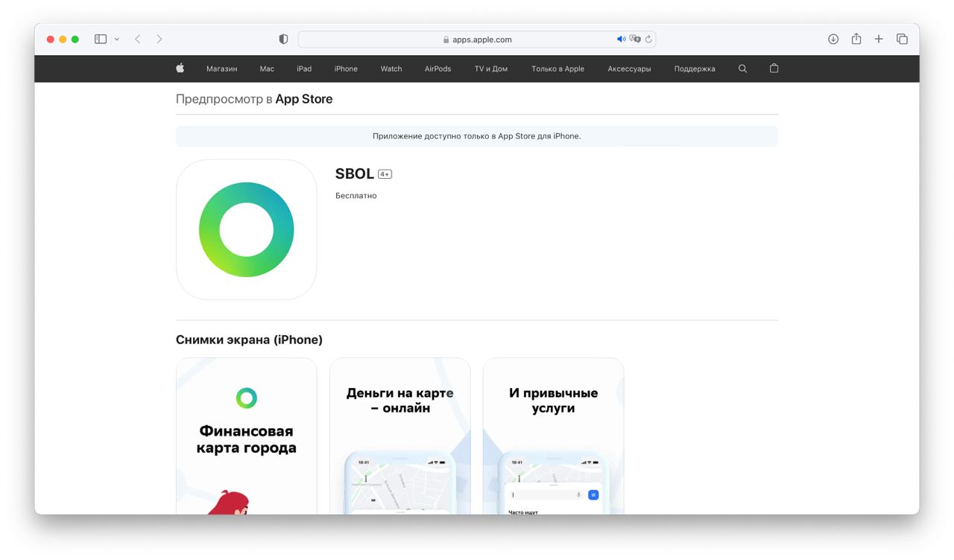This screenshot has width=954, height=560.
Task: Open the Mac menu item
Action: point(267,69)
